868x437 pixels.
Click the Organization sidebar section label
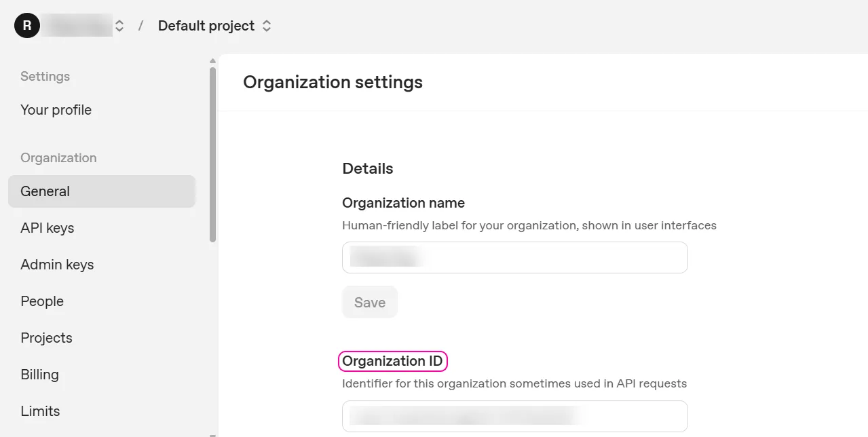tap(58, 157)
